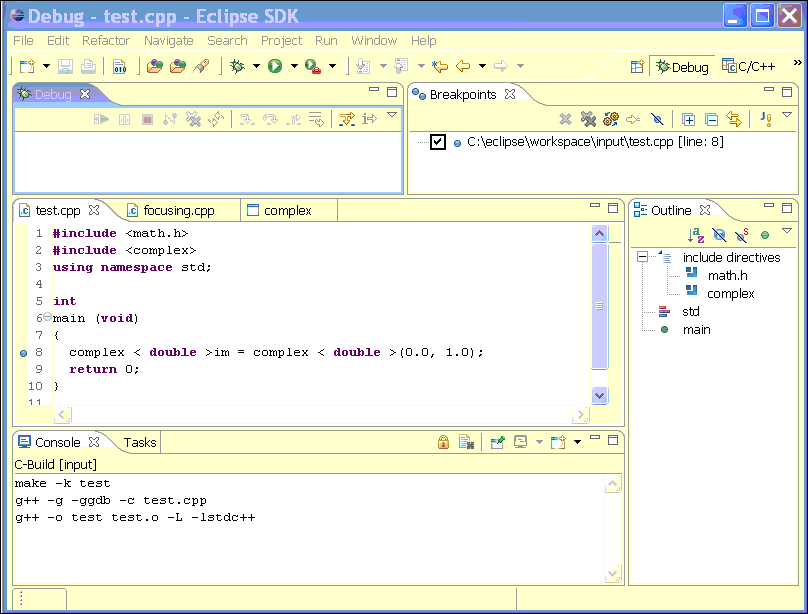
Task: Click the Save icon in main toolbar
Action: coord(65,66)
